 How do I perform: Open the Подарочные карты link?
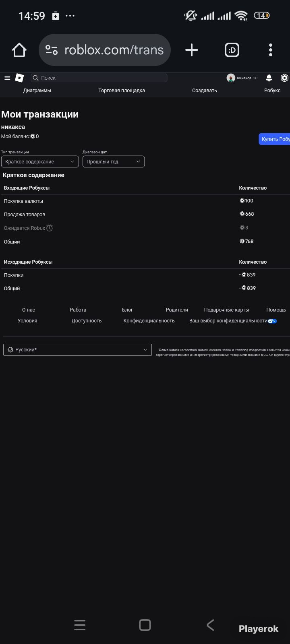click(x=226, y=310)
